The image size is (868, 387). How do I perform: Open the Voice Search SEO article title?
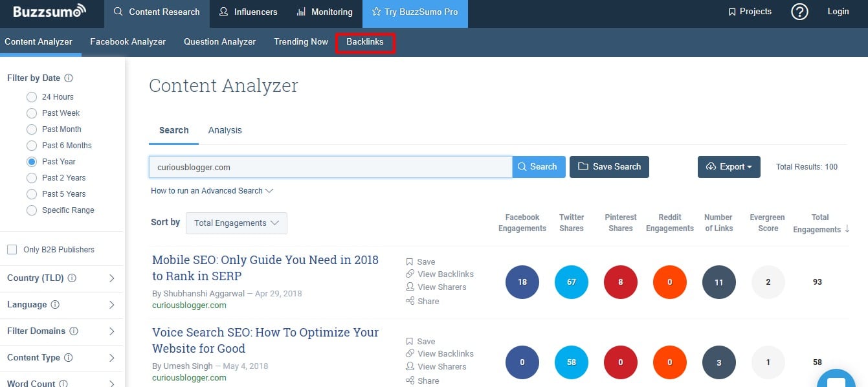tap(265, 340)
